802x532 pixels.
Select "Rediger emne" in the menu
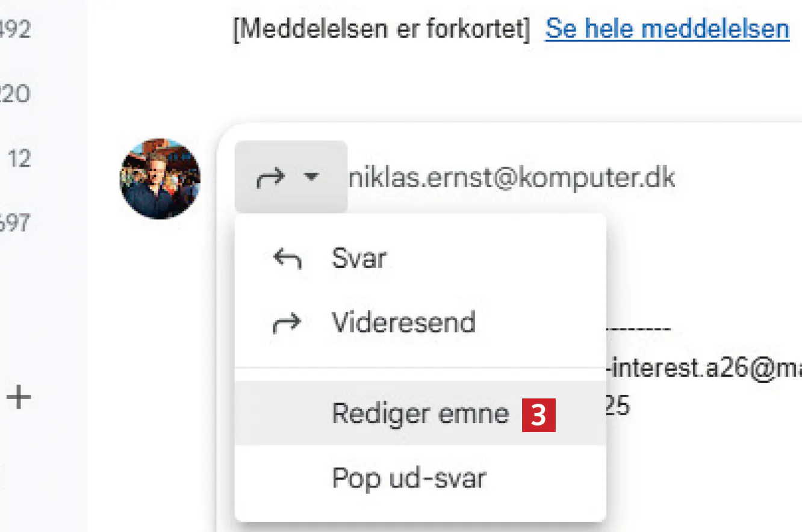point(420,413)
